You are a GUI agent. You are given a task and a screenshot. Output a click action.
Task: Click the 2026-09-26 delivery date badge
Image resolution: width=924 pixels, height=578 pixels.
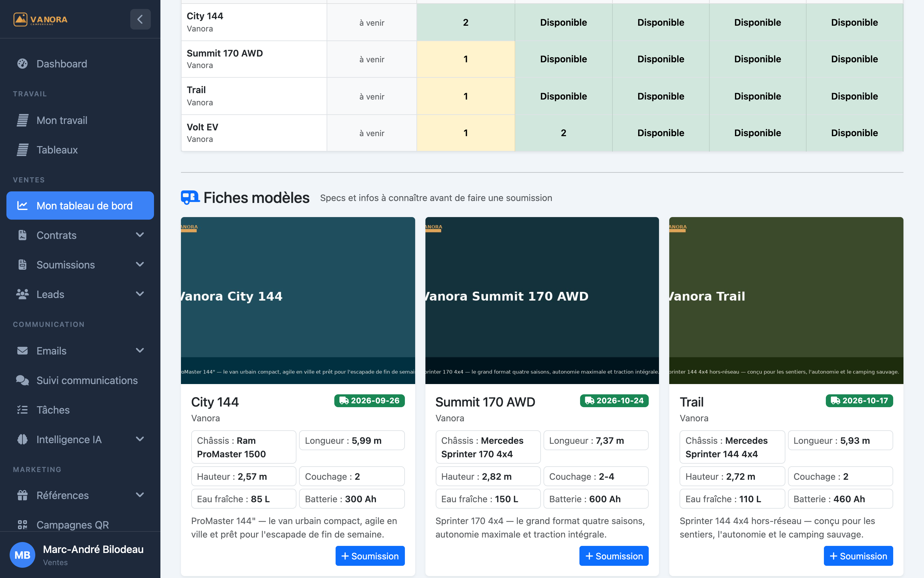click(x=370, y=401)
